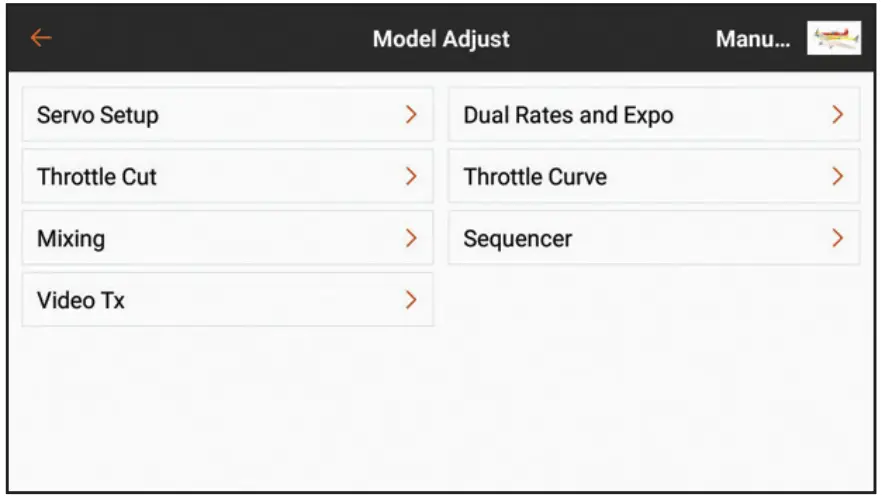
Task: Expand Throttle Curve using its chevron
Action: [838, 177]
